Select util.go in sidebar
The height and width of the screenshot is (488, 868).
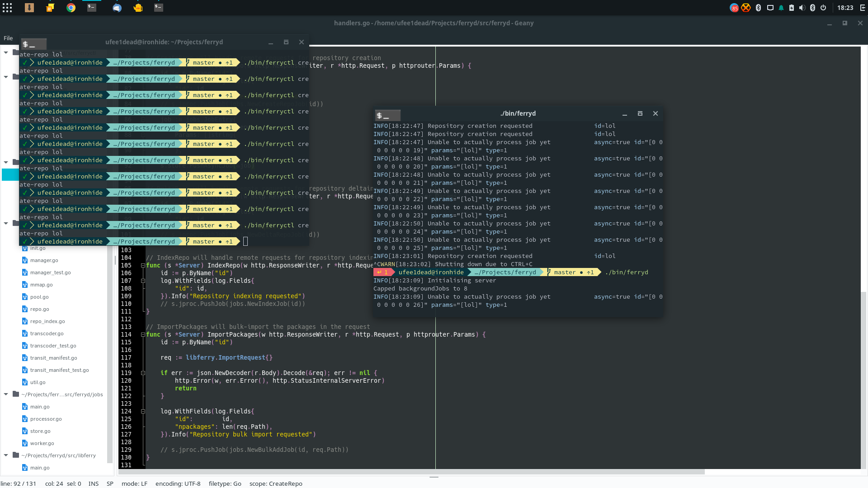click(38, 382)
